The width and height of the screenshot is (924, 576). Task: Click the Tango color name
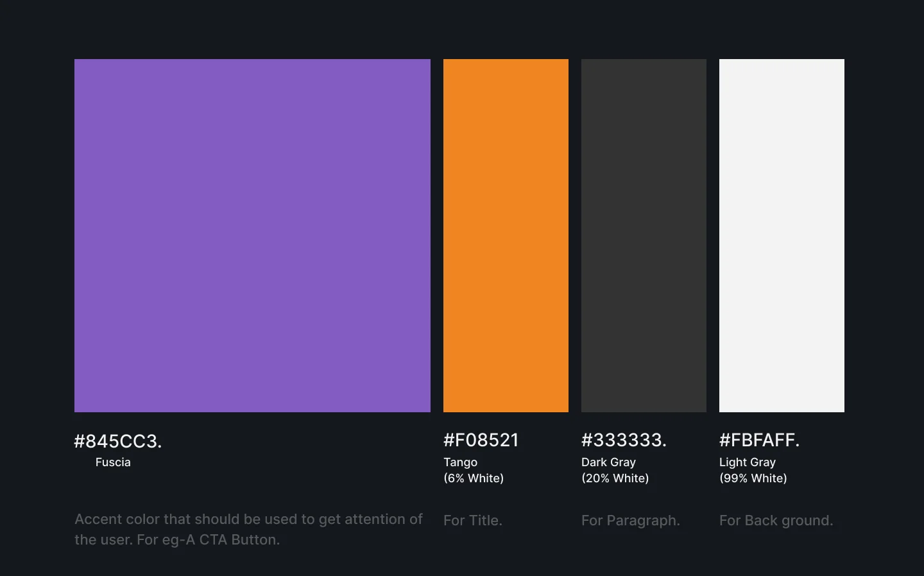click(460, 462)
